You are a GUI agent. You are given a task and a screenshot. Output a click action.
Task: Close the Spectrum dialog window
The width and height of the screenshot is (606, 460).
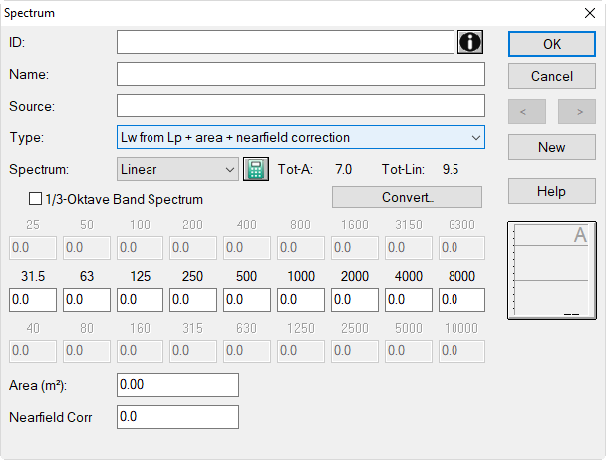(590, 13)
